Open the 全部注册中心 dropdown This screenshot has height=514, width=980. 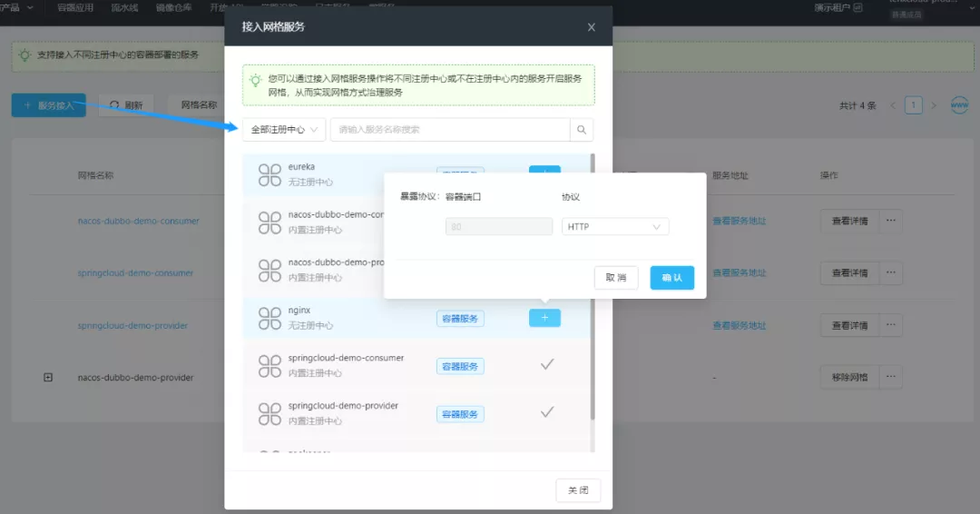point(284,130)
